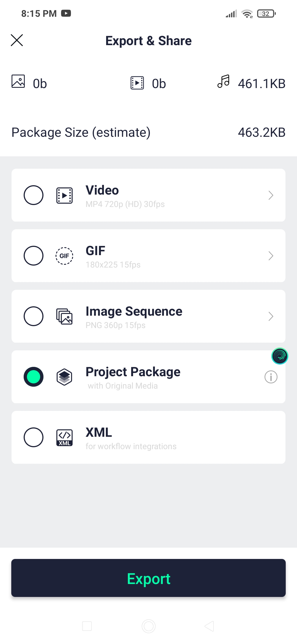Tap the Android home navigation button

tap(148, 626)
